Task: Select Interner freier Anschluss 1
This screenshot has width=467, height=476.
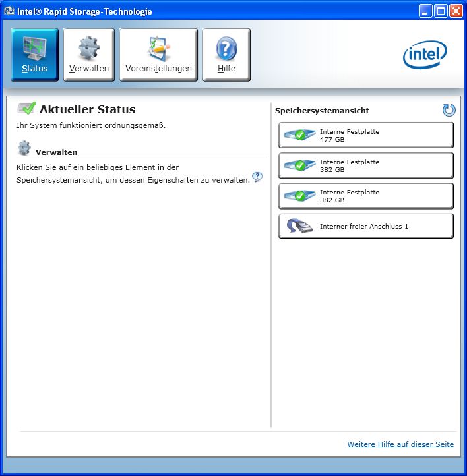Action: click(366, 226)
